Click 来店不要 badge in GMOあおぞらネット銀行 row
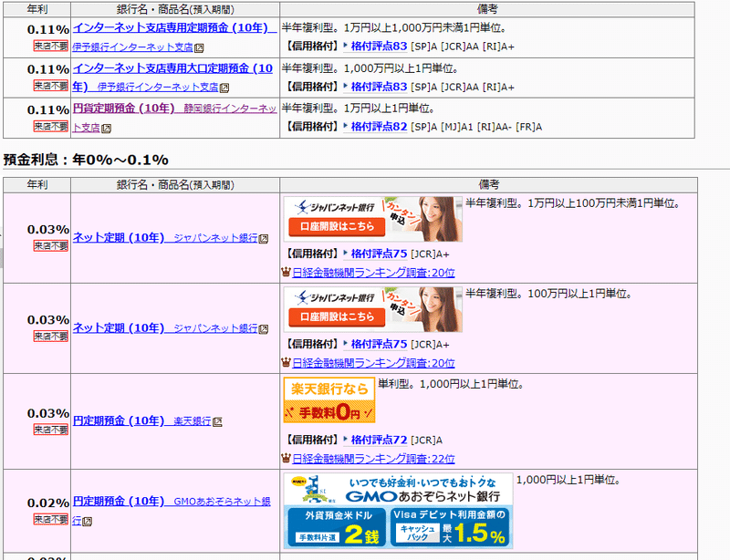This screenshot has height=560, width=730. [51, 519]
